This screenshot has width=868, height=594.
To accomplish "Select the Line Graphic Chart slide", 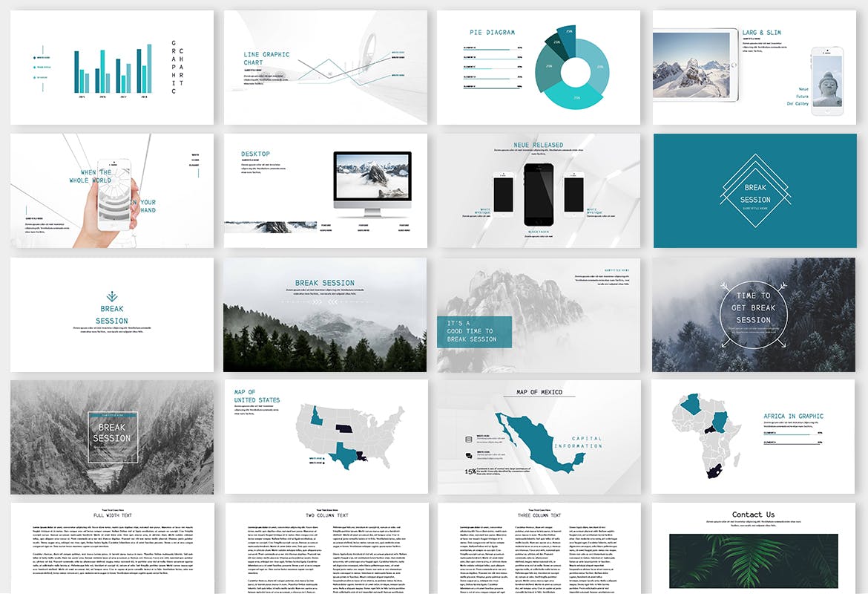I will 325,68.
